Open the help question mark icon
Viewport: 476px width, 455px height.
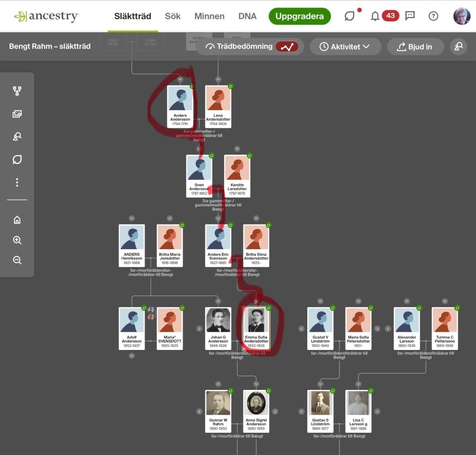(x=433, y=16)
